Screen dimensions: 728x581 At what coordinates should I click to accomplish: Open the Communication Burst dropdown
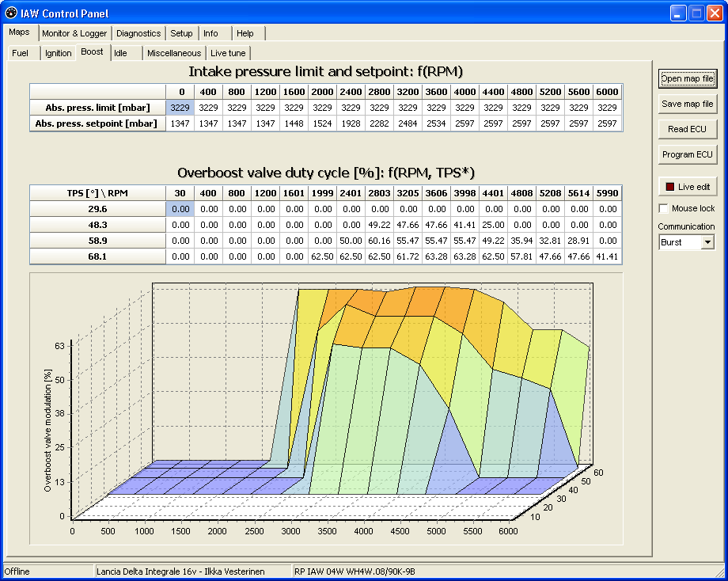(x=707, y=242)
